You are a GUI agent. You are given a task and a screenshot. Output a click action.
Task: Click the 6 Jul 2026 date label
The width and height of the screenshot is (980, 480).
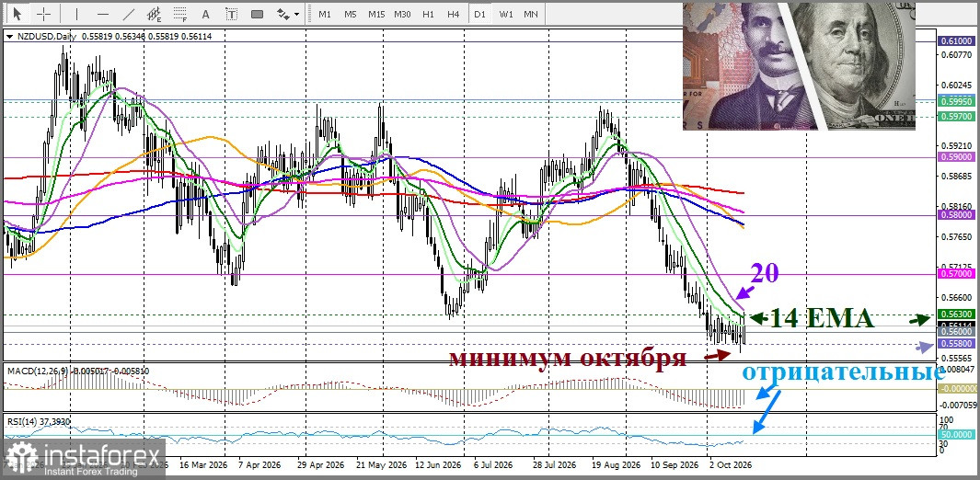[x=493, y=465]
